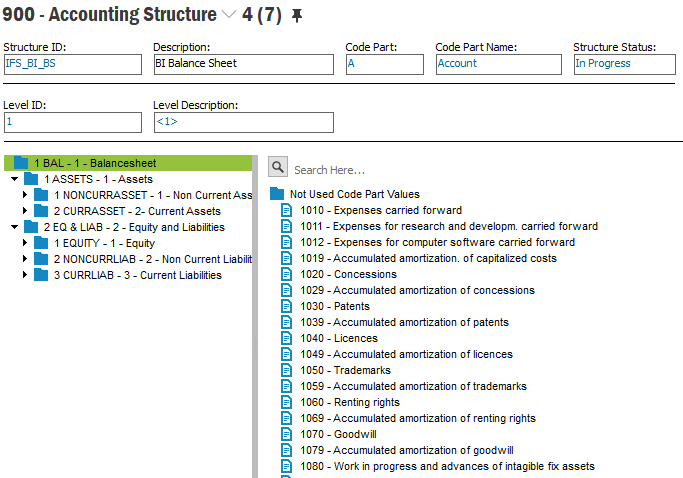Image resolution: width=683 pixels, height=478 pixels.
Task: Select 2 NONCURRLIAB Non Current Liabilities node
Action: click(152, 259)
